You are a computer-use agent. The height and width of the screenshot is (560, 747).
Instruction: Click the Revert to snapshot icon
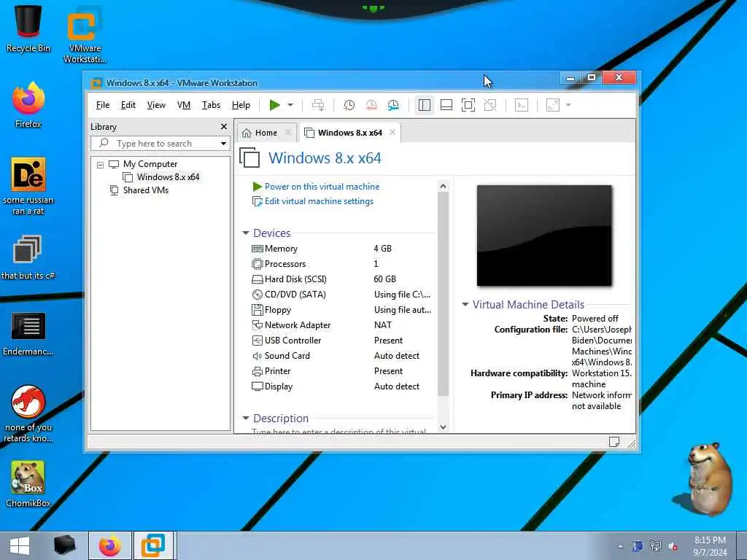coord(371,105)
